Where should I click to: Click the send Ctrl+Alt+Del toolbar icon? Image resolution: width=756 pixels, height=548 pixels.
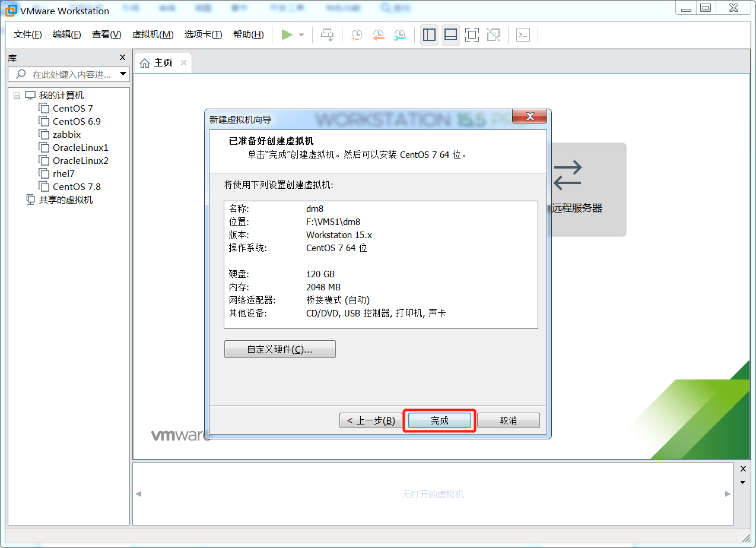(328, 35)
